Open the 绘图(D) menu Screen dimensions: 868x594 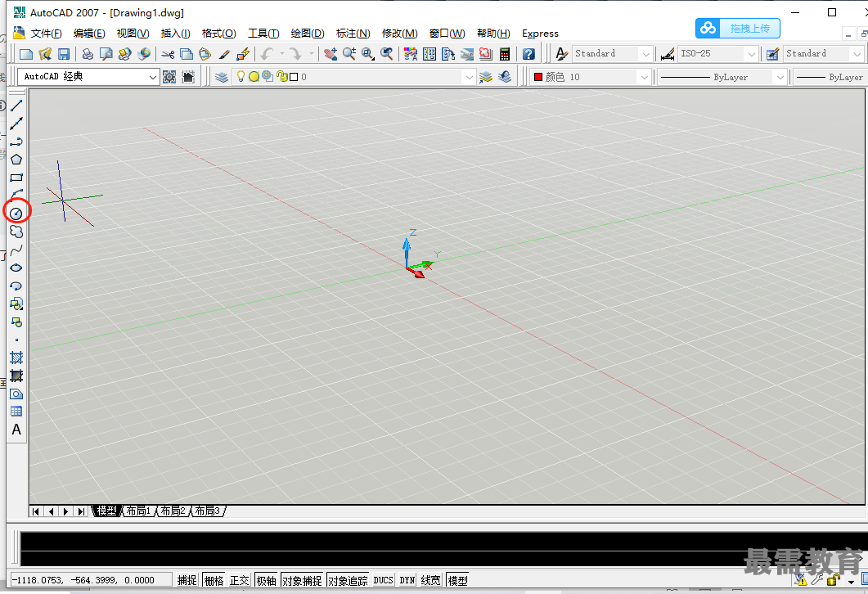point(308,34)
